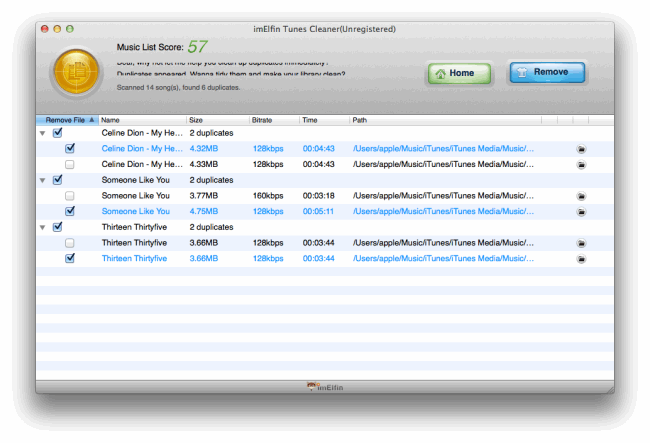Toggle Celine Dion group checkbox
650x443 pixels.
(58, 133)
